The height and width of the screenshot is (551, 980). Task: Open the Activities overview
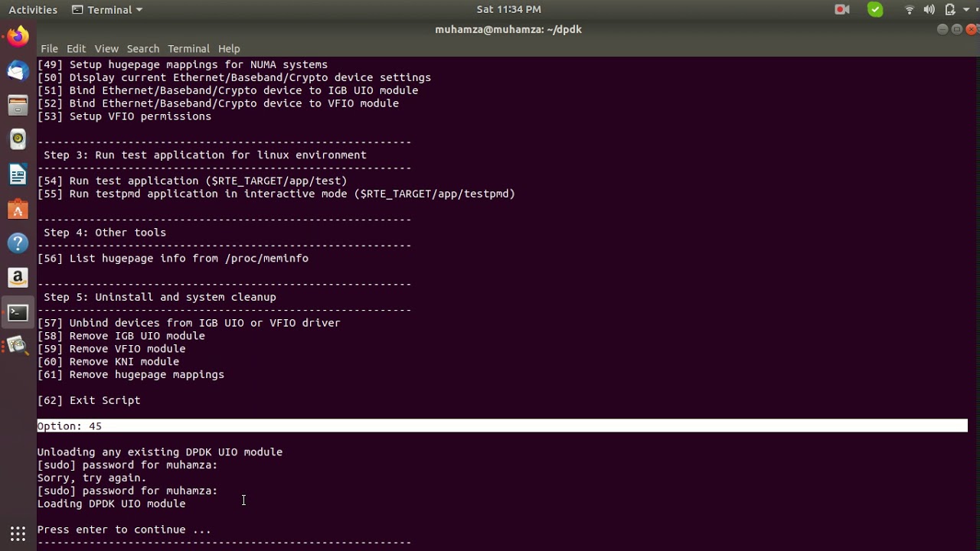(33, 10)
